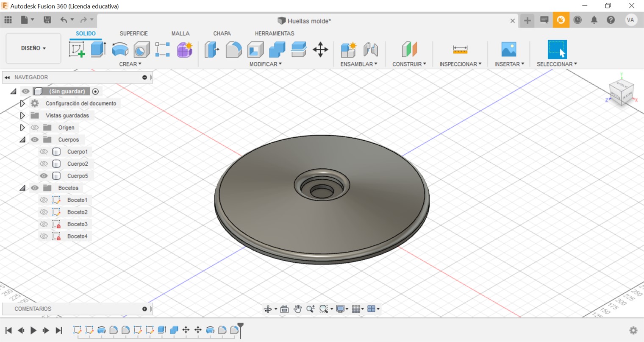Open the job status orange icon
The height and width of the screenshot is (342, 644).
[561, 20]
